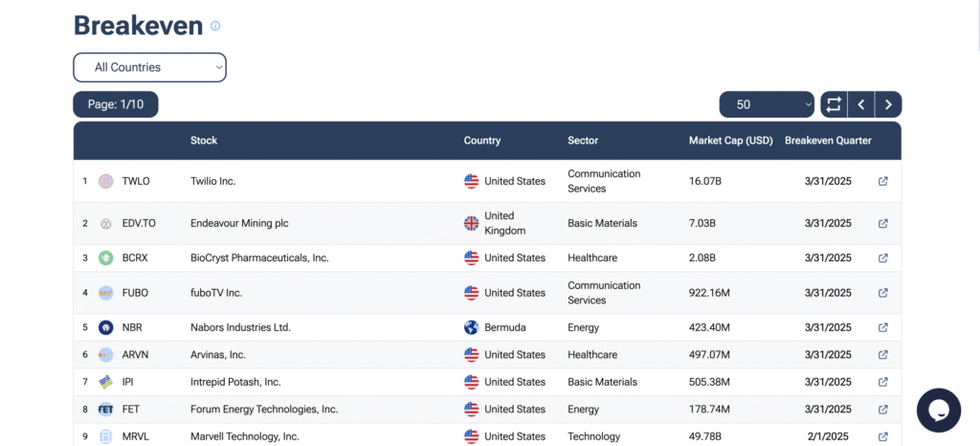Click market cap value 178.74M
Image resolution: width=980 pixels, height=446 pixels.
pos(709,409)
